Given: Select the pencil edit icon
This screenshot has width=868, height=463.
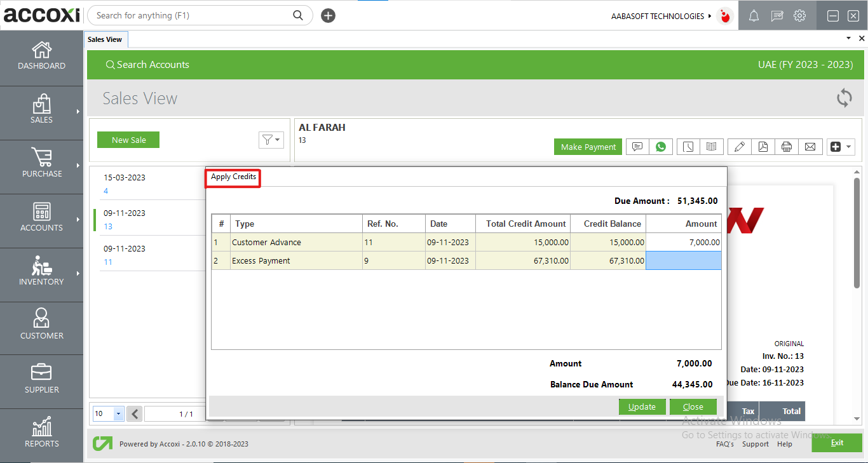Looking at the screenshot, I should coord(739,147).
